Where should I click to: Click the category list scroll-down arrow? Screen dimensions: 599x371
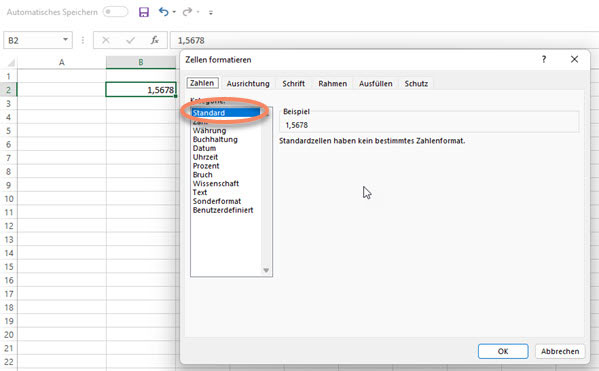[266, 271]
